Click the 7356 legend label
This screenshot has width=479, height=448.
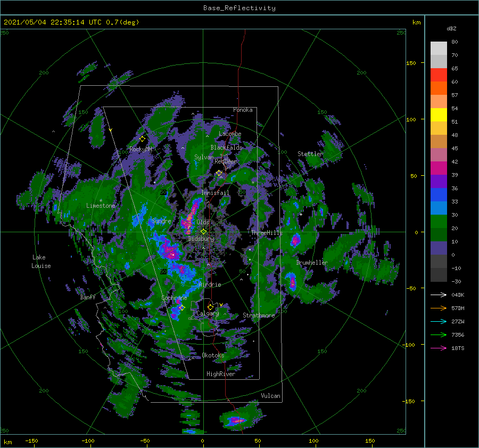pyautogui.click(x=458, y=335)
